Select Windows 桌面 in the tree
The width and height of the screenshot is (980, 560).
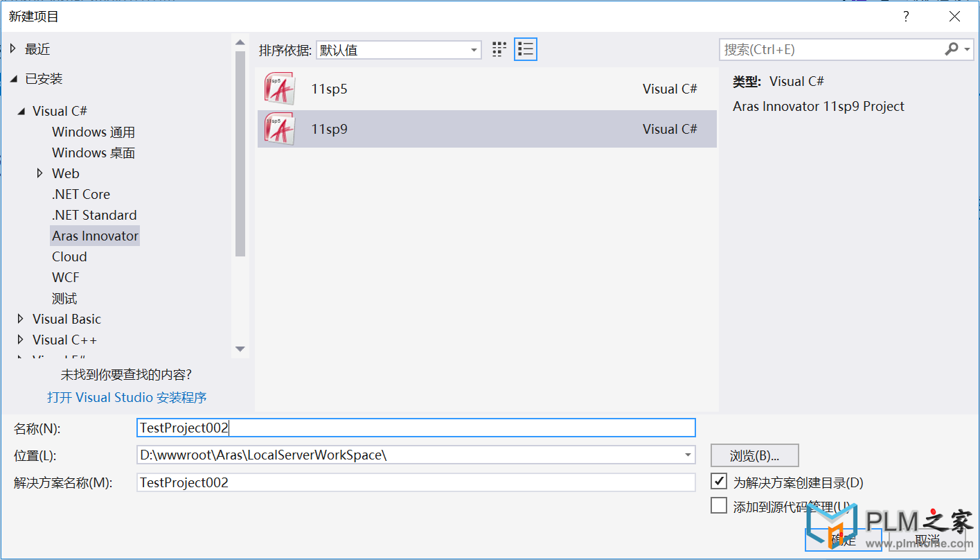(x=93, y=152)
